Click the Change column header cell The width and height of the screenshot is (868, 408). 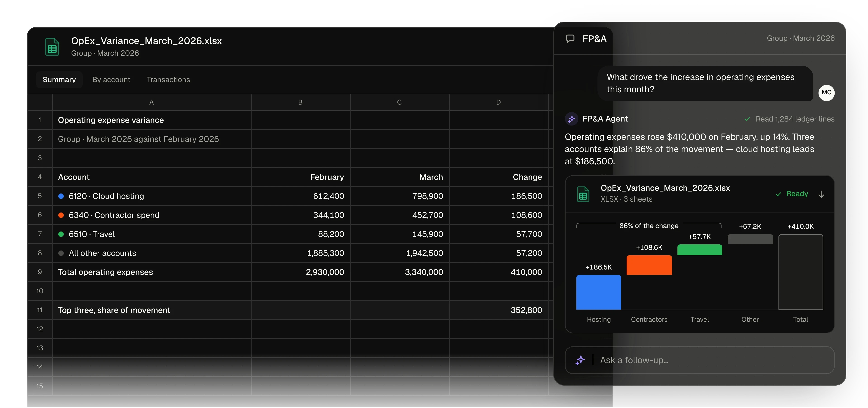499,177
